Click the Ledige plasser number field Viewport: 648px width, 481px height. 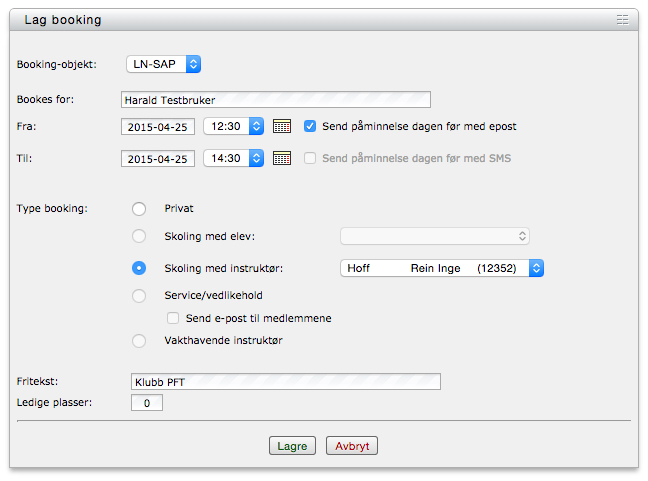pos(147,403)
